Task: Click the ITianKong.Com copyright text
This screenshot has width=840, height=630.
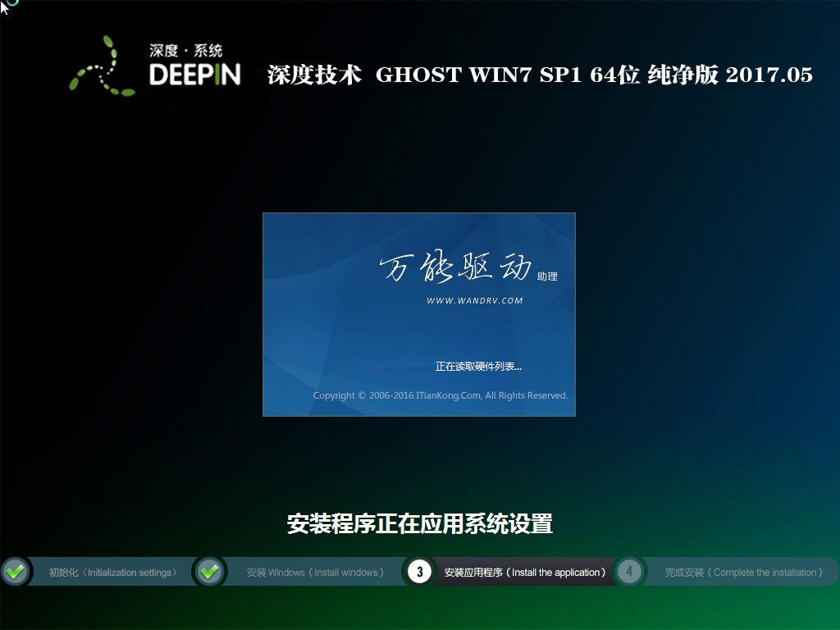Action: point(440,395)
